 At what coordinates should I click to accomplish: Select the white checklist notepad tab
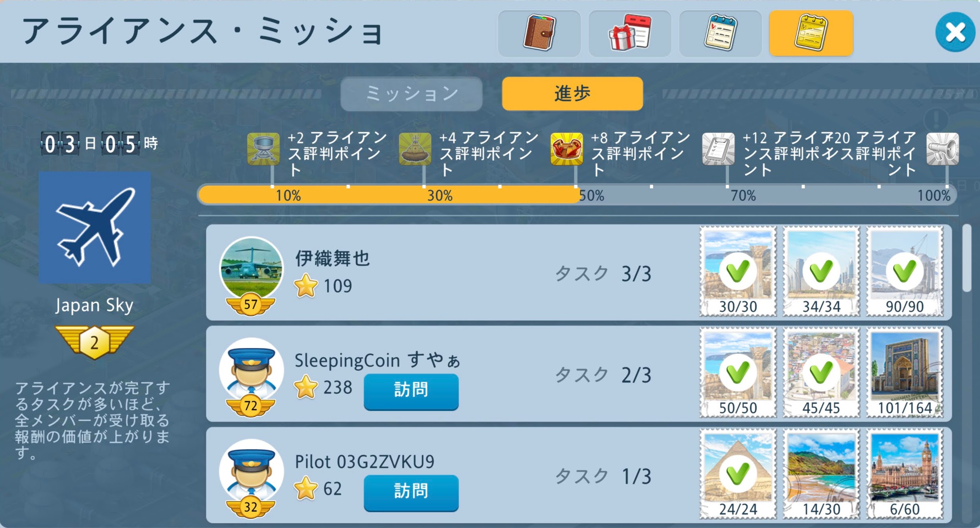(720, 33)
